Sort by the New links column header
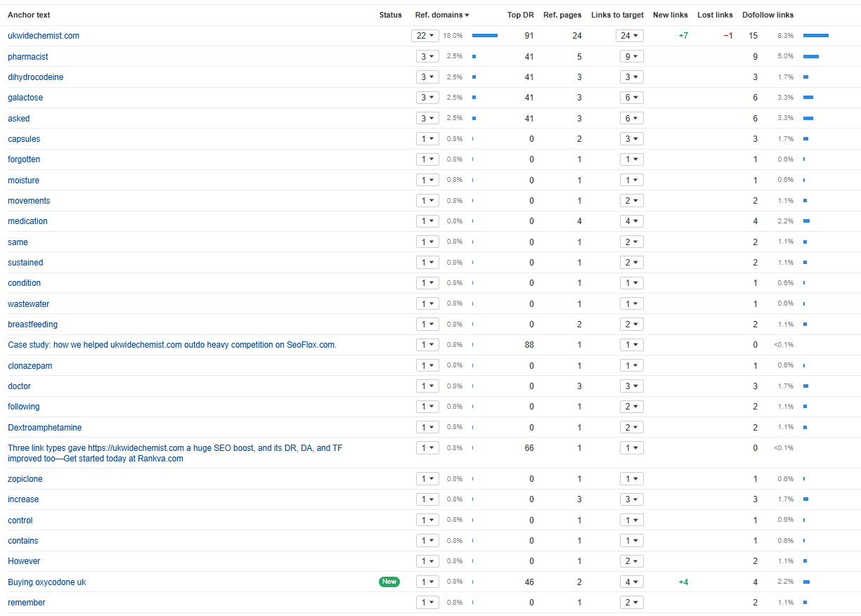Viewport: 861px width, 616px height. pyautogui.click(x=670, y=15)
